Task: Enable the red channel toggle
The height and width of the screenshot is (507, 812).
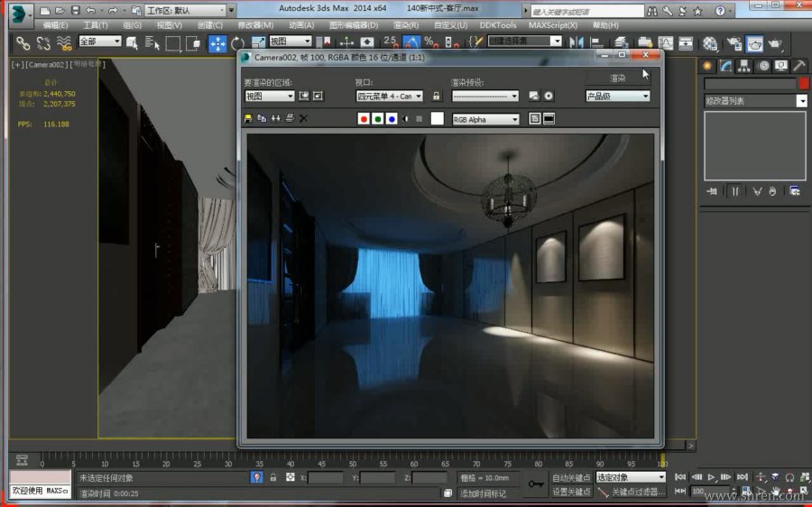Action: pyautogui.click(x=364, y=119)
